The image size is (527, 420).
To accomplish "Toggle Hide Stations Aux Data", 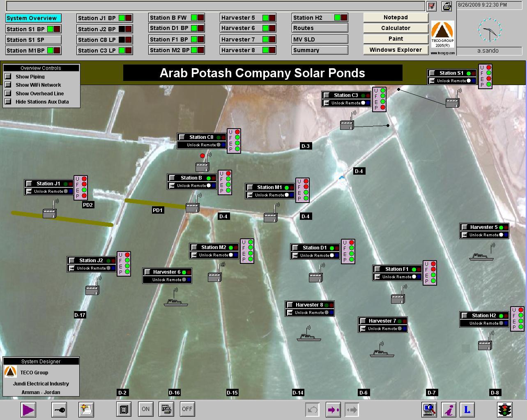I will coord(8,102).
